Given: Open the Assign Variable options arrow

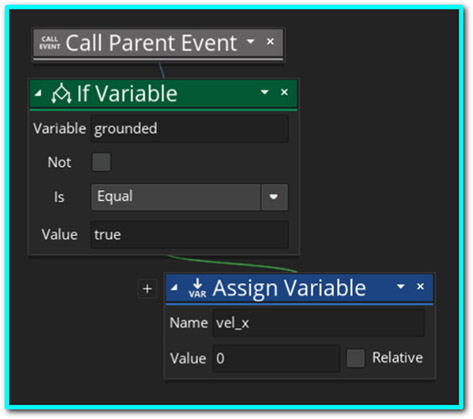Looking at the screenshot, I should [x=401, y=286].
